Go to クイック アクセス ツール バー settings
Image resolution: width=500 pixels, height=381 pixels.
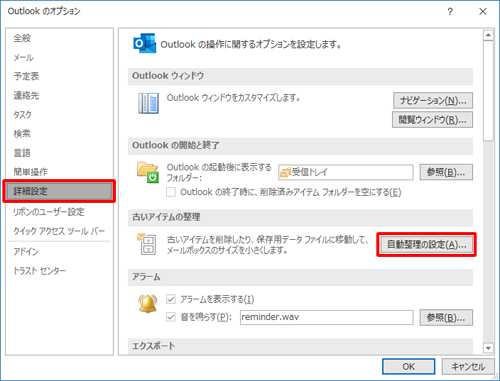point(59,231)
